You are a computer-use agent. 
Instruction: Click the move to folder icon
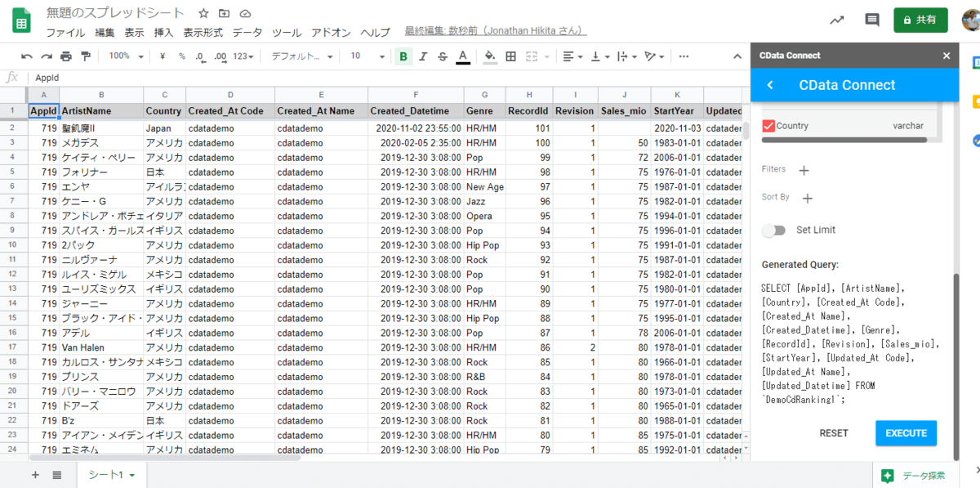(x=224, y=14)
